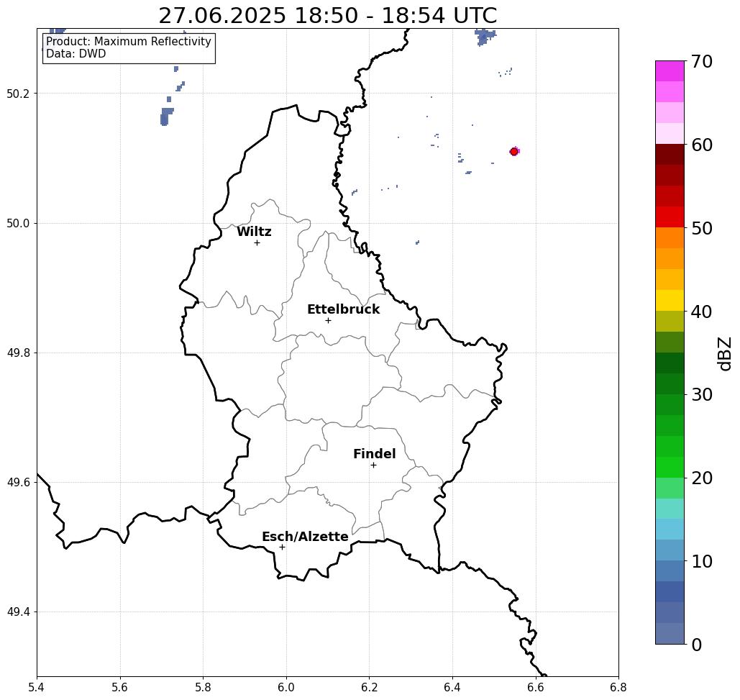The image size is (740, 700).
Task: Click the longitude tick label 6.0
Action: (x=286, y=687)
